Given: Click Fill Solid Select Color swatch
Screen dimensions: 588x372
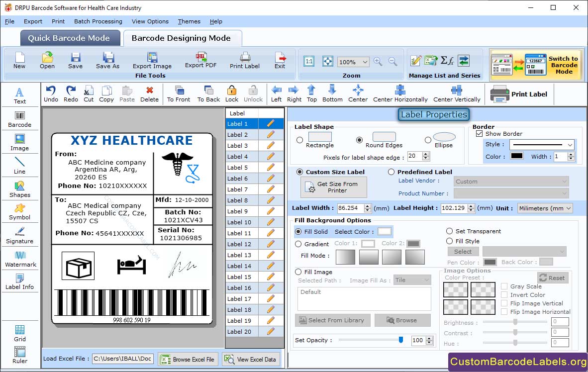Looking at the screenshot, I should point(385,231).
